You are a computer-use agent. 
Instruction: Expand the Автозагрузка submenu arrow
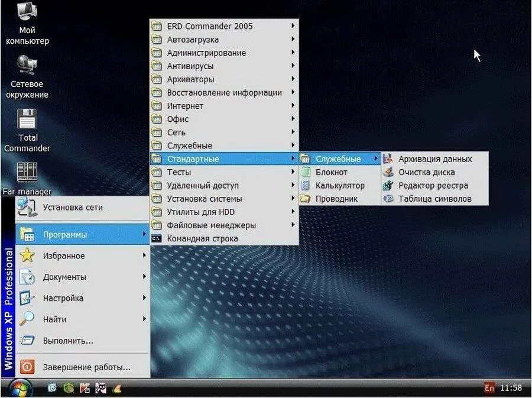tap(293, 39)
